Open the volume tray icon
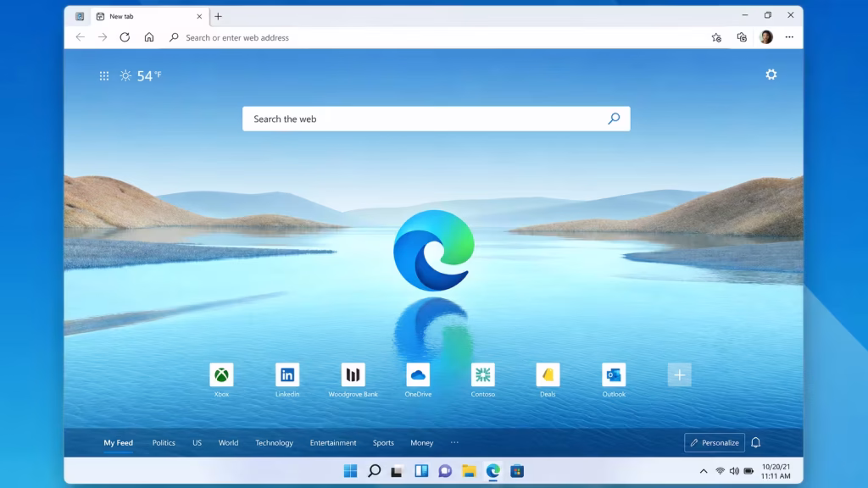The width and height of the screenshot is (868, 488). (734, 471)
